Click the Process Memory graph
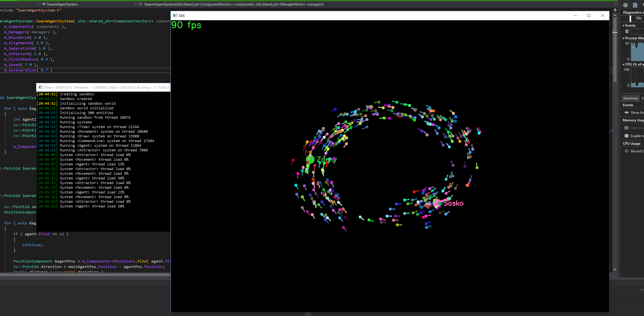The height and width of the screenshot is (316, 644). (x=637, y=51)
